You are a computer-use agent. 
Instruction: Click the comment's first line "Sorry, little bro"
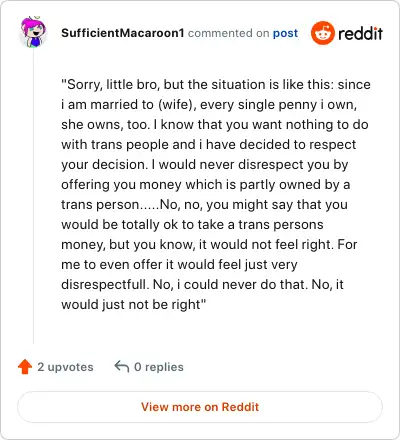point(216,84)
